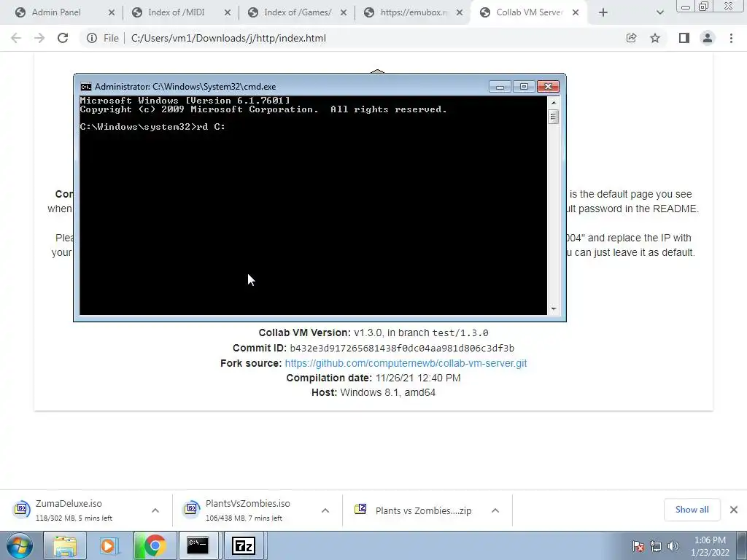
Task: Go back with Chrome's back arrow
Action: pyautogui.click(x=16, y=38)
